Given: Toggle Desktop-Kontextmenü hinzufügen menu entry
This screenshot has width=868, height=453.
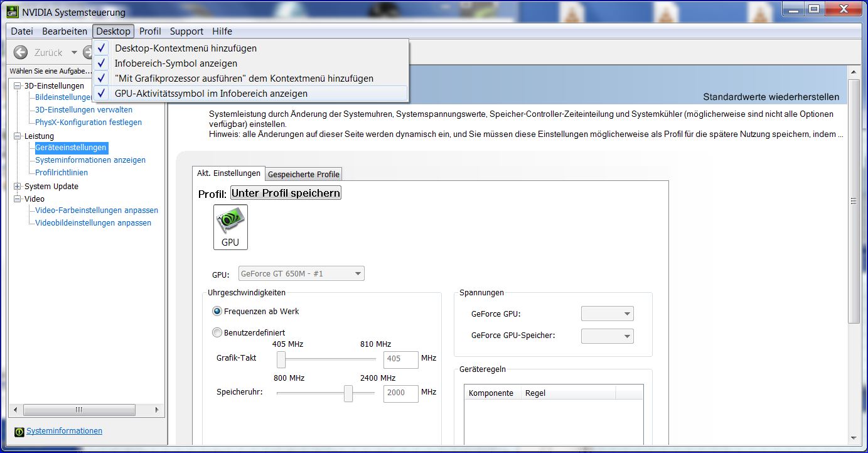Looking at the screenshot, I should pos(250,48).
